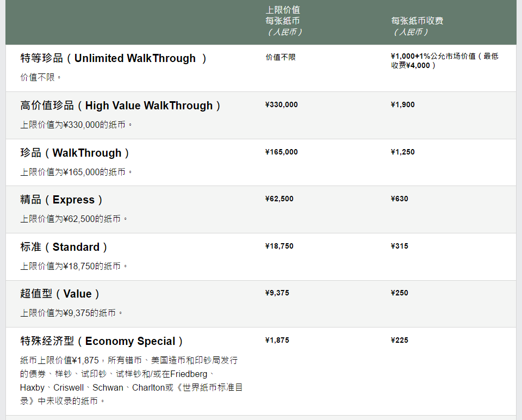This screenshot has height=420, width=522.
Task: Click the 每张纸币收费 column header
Action: [x=417, y=21]
